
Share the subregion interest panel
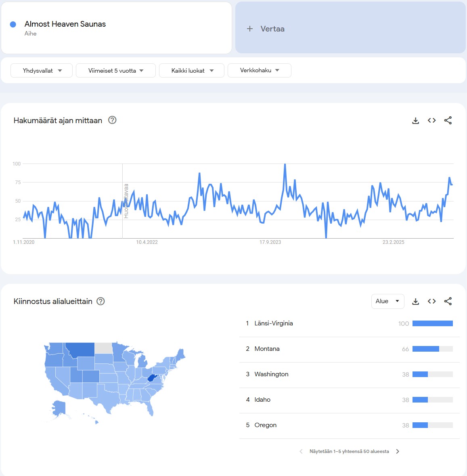[448, 301]
